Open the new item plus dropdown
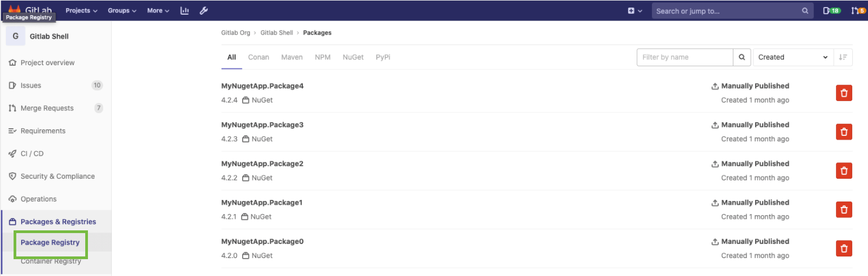The image size is (868, 276). click(635, 10)
